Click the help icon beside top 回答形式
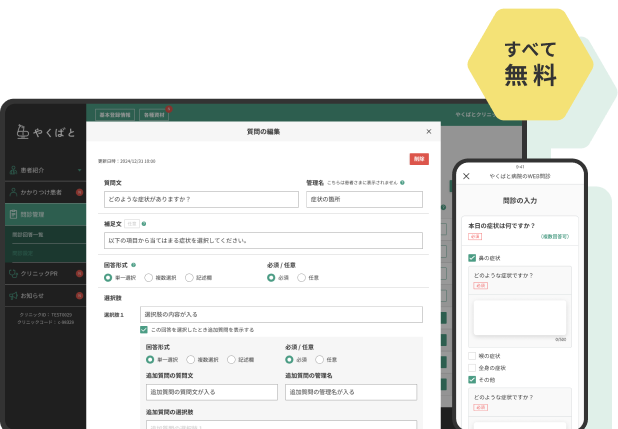Screen dimensions: 618x429 coord(134,265)
